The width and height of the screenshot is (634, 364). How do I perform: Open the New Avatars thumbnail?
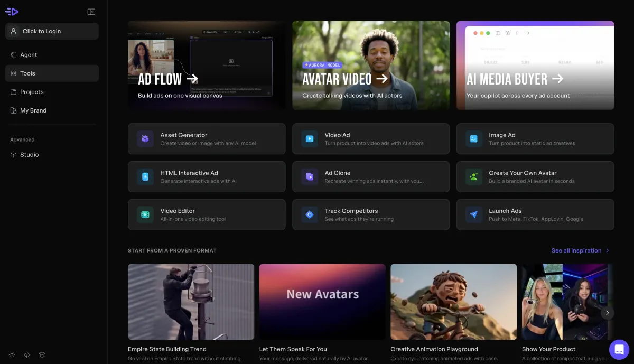(322, 302)
